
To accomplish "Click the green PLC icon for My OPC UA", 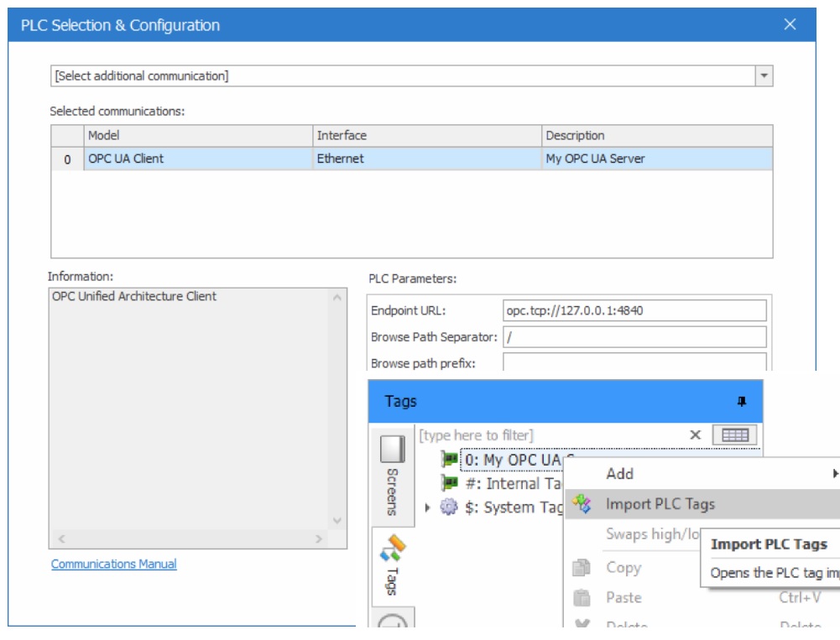I will click(450, 460).
